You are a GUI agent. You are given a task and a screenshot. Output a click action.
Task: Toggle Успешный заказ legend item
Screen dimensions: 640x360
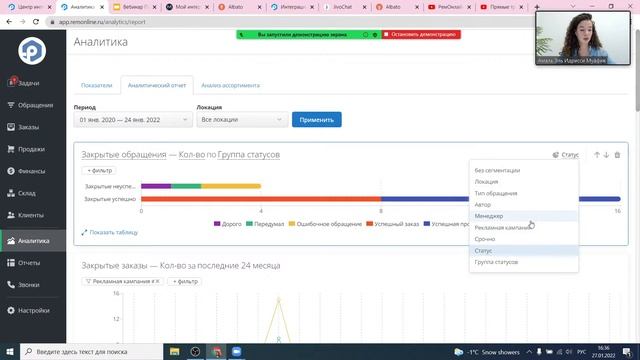click(x=393, y=224)
